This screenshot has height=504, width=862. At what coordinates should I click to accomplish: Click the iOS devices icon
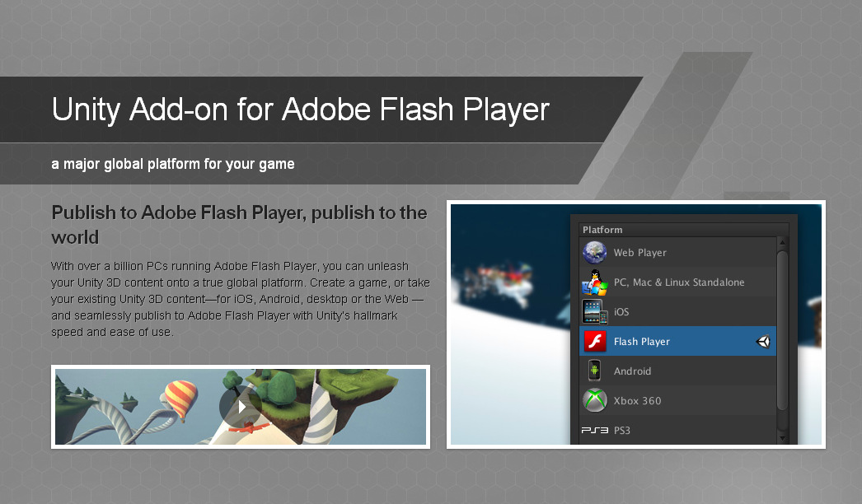[594, 311]
